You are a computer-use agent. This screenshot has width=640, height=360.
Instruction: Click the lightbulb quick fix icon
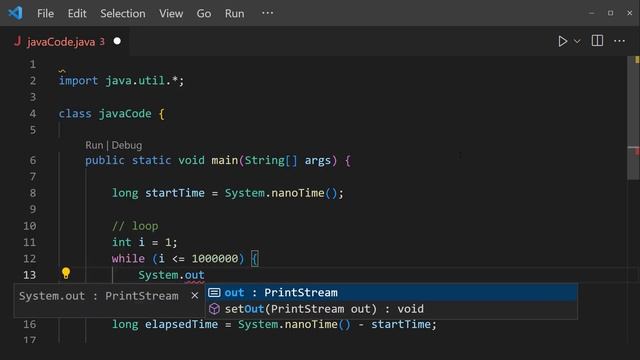(66, 273)
